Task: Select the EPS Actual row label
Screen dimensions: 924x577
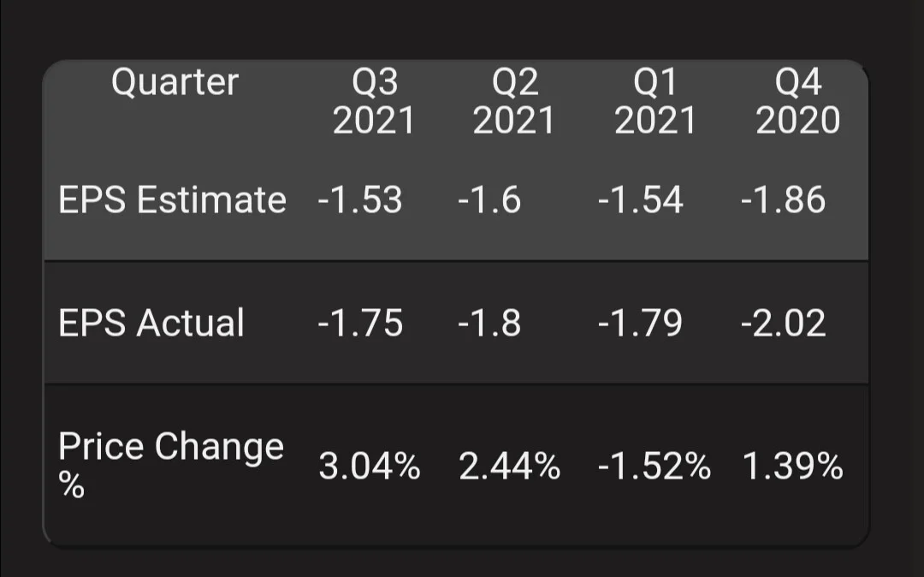Action: tap(151, 323)
